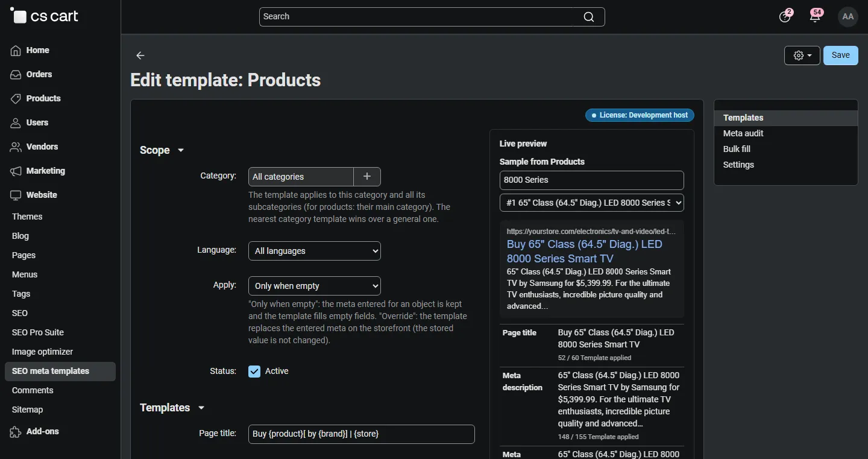The image size is (868, 459).
Task: Click the All categories field
Action: coord(301,177)
